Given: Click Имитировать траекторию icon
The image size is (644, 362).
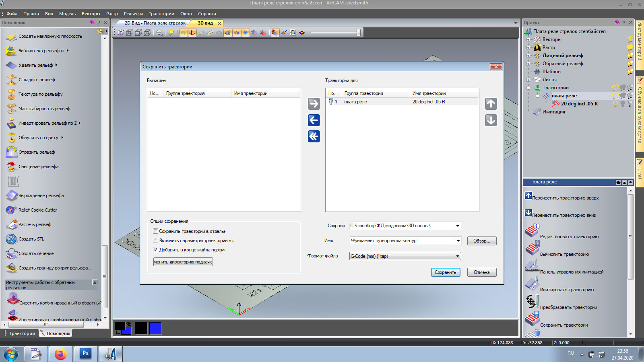Looking at the screenshot, I should click(x=532, y=283).
